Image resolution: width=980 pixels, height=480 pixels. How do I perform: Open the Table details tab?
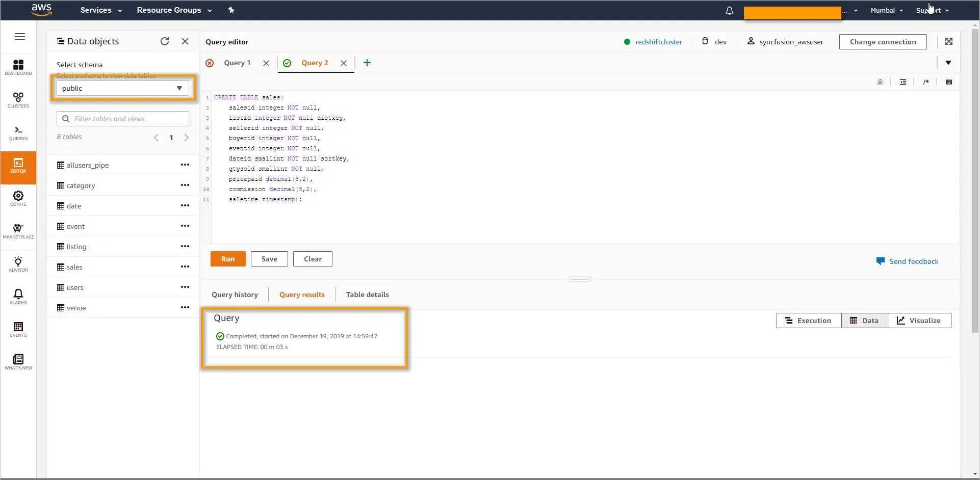coord(367,295)
